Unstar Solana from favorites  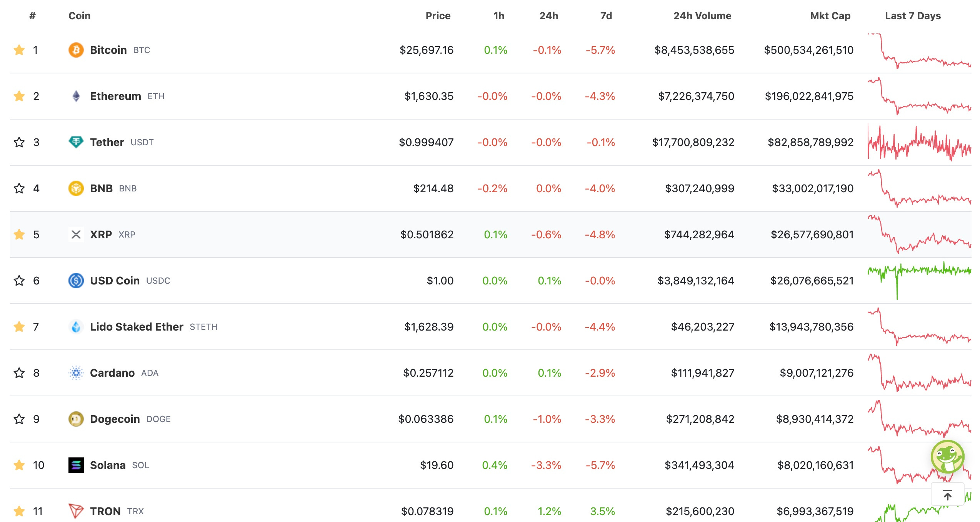pos(19,465)
